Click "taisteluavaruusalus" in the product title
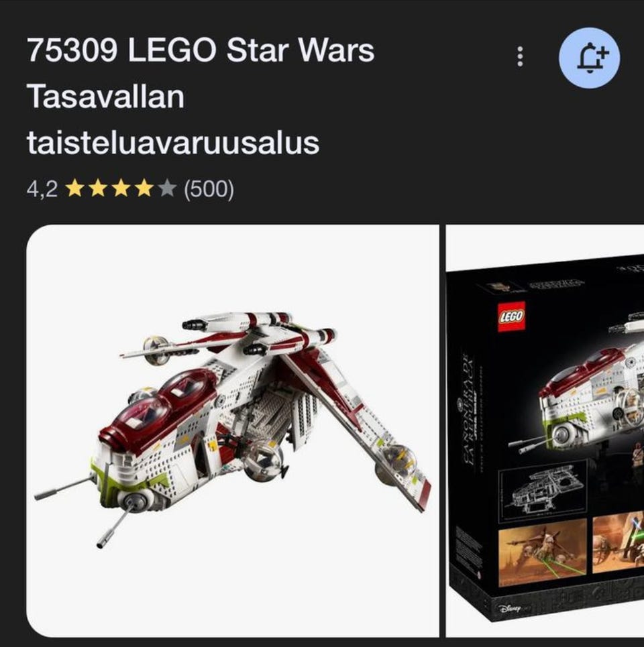The image size is (644, 647). click(173, 143)
